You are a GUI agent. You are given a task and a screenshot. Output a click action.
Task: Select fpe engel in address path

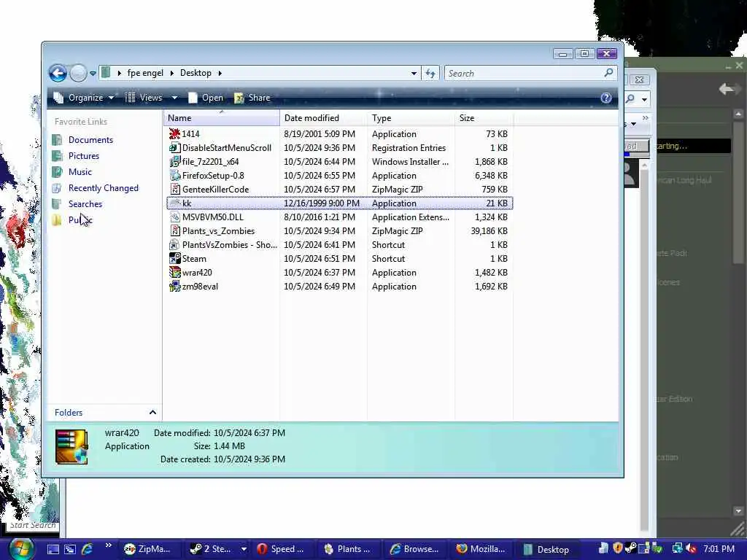tap(145, 73)
